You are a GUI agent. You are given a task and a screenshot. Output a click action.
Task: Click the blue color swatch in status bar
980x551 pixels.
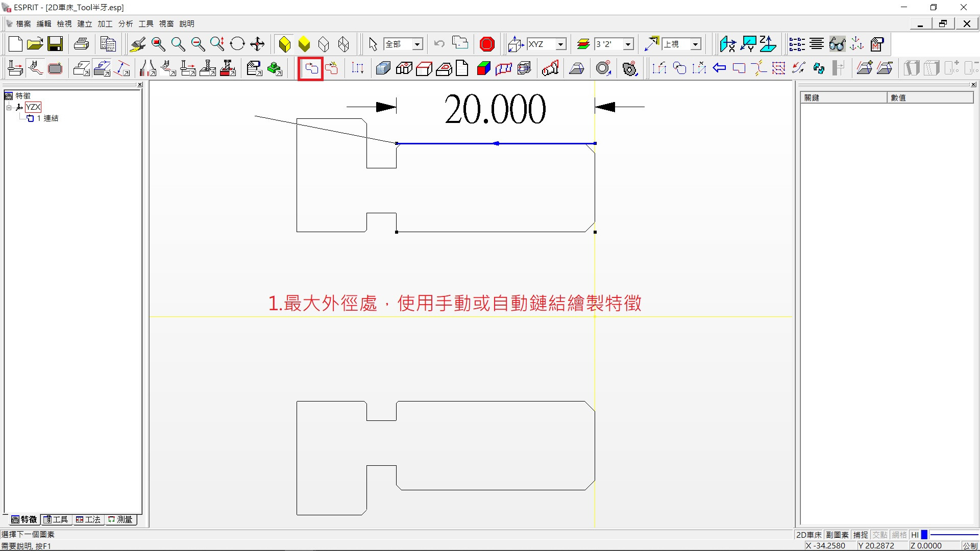pos(924,535)
